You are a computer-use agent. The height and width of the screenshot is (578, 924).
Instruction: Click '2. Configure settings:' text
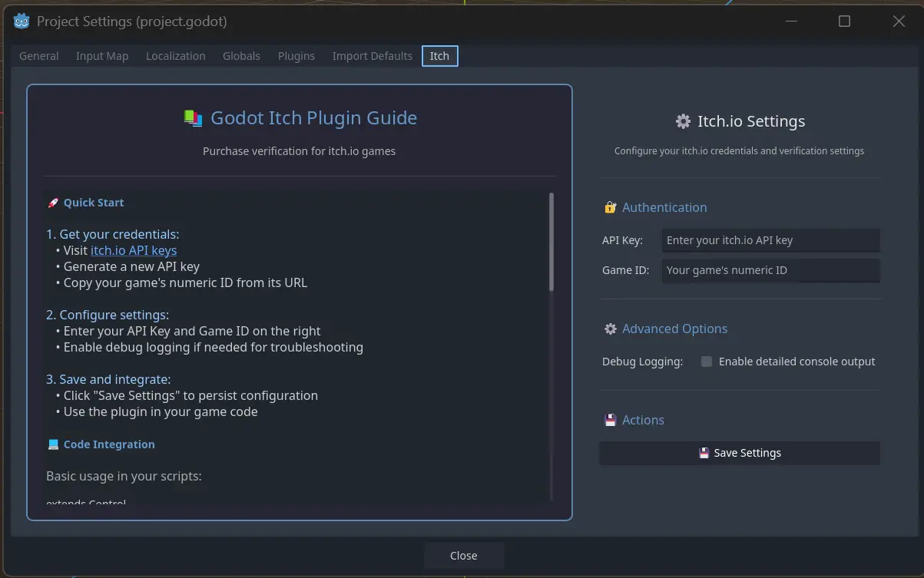(108, 315)
